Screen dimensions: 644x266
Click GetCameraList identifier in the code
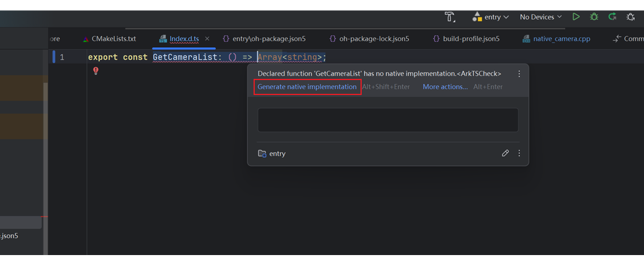pos(185,57)
